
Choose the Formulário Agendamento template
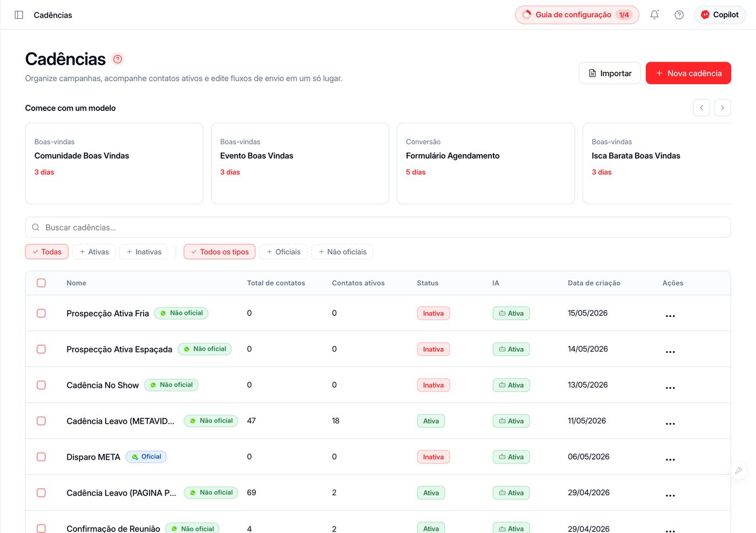tap(486, 164)
